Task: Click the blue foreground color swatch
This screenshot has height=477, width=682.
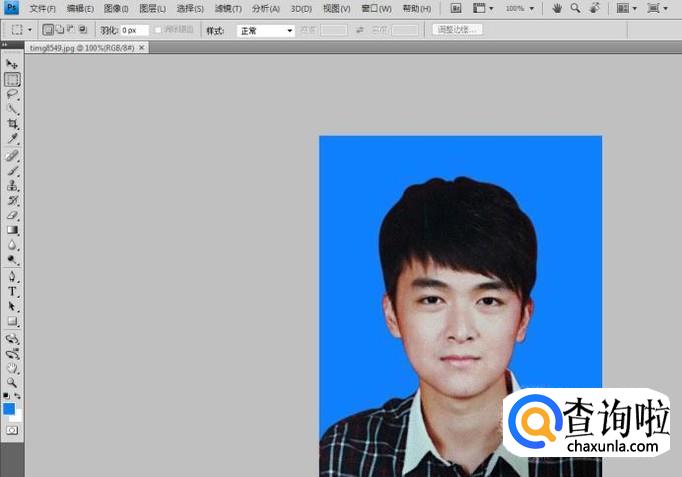Action: click(x=9, y=409)
